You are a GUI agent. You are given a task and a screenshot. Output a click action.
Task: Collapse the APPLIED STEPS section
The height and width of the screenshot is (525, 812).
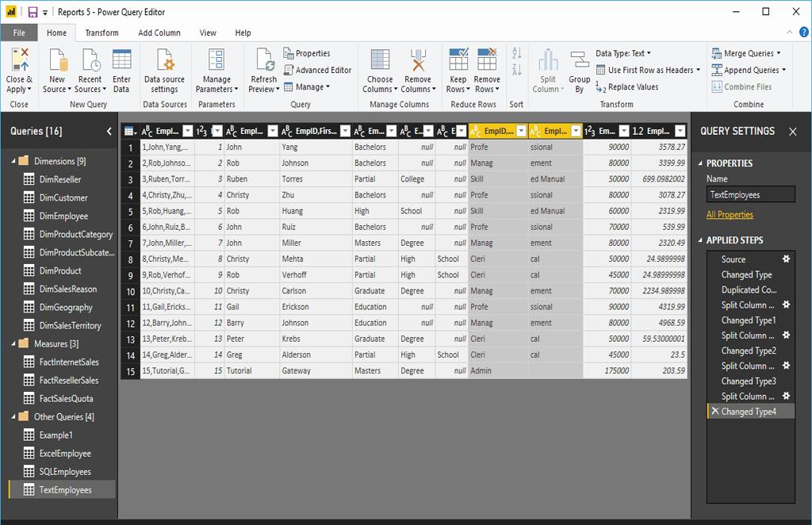(x=700, y=240)
